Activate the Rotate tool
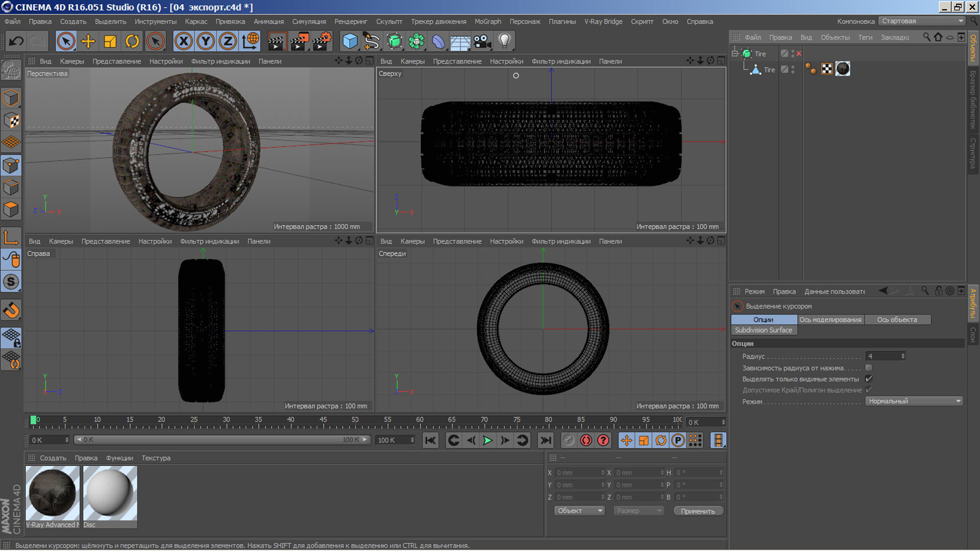This screenshot has height=551, width=980. (x=132, y=41)
